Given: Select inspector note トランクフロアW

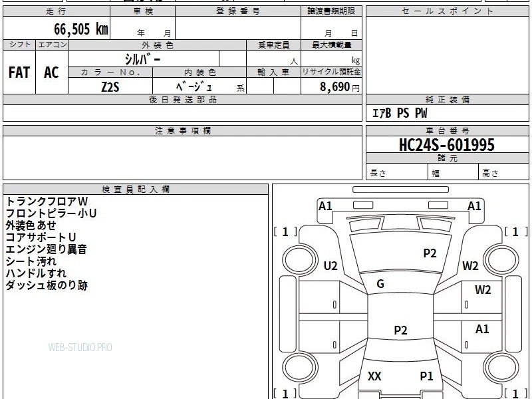Looking at the screenshot, I should [47, 201].
